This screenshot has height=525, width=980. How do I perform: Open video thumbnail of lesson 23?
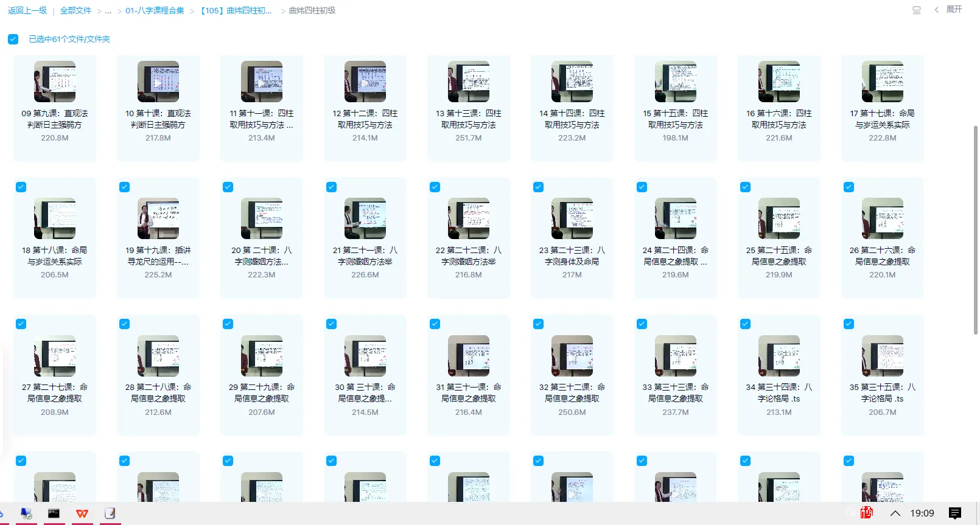[x=572, y=218]
